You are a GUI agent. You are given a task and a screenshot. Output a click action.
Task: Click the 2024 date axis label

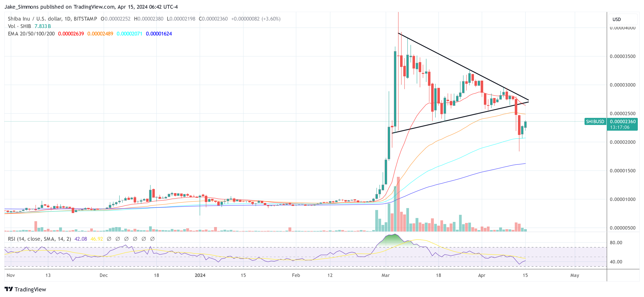(200, 275)
